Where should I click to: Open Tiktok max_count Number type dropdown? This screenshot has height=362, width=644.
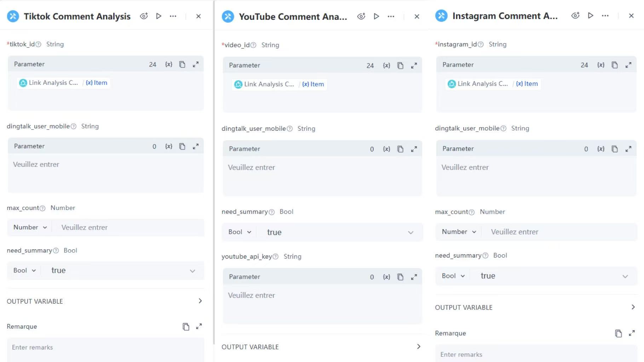[x=30, y=227]
